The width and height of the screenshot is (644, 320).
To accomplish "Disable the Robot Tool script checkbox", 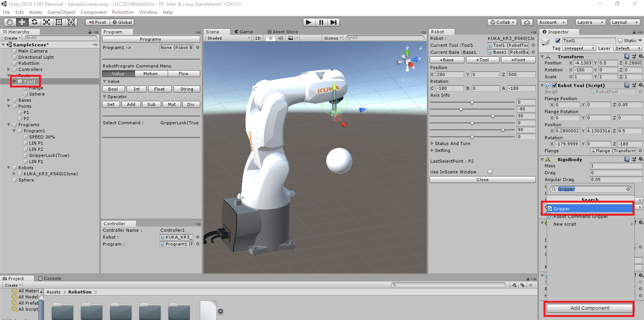I will [554, 86].
